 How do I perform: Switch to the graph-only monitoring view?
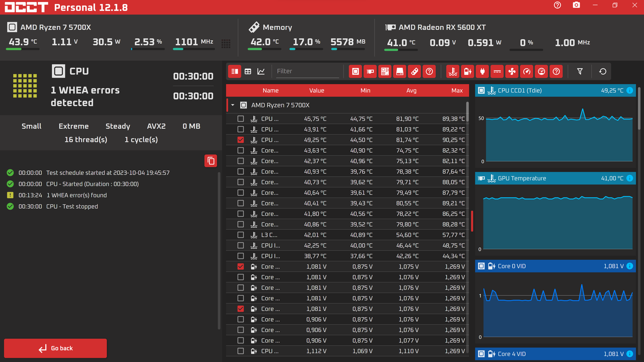click(261, 71)
